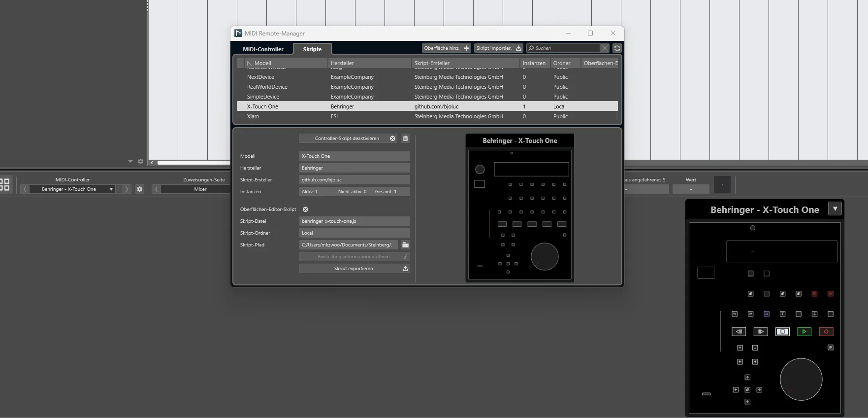Click the fader on the large X-Touch surface

coord(720,331)
